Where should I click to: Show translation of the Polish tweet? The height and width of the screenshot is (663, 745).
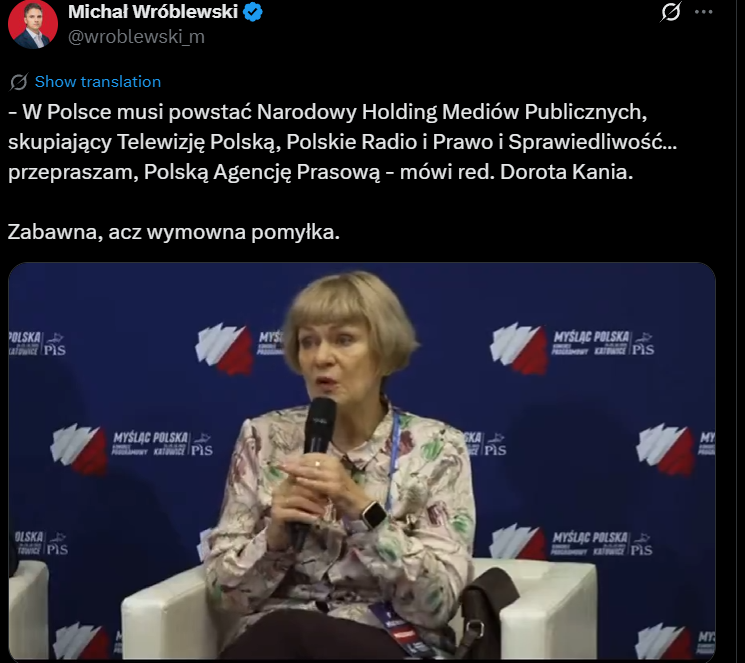click(97, 82)
